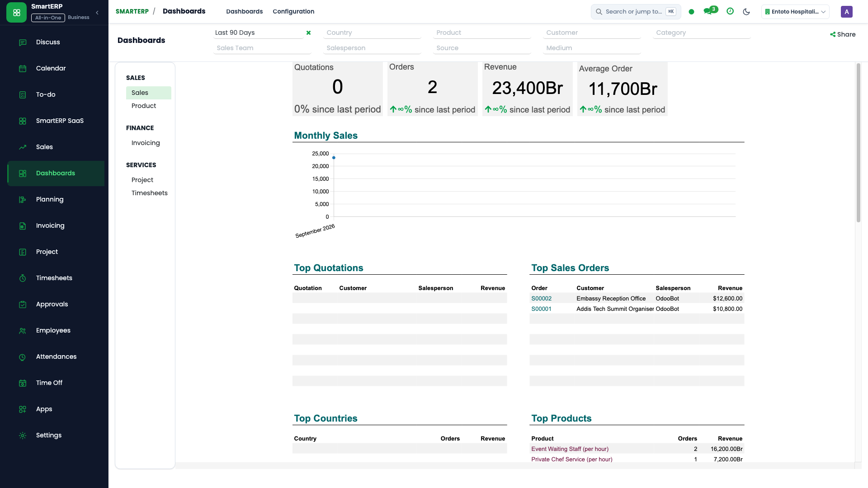
Task: Open the Customer filter dropdown
Action: tap(592, 33)
